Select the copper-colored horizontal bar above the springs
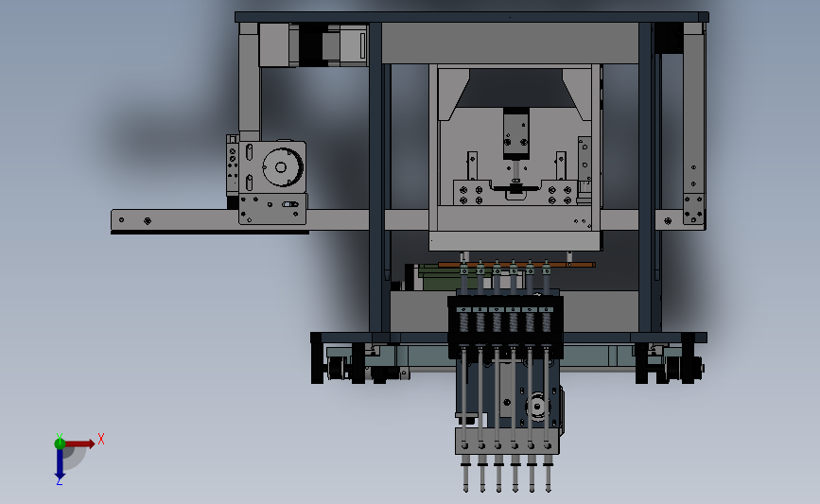Screen dimensions: 820x504 (516, 265)
